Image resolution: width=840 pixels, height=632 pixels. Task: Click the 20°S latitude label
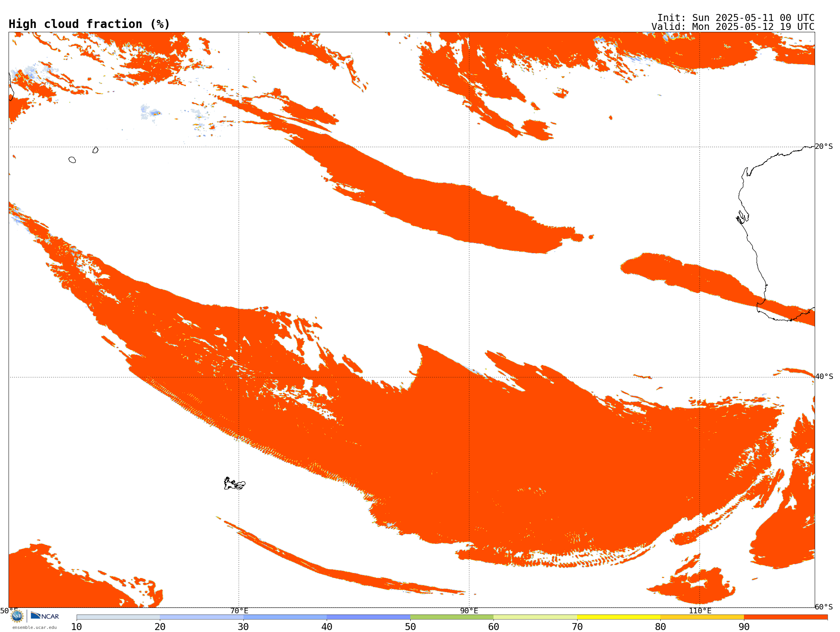click(824, 147)
